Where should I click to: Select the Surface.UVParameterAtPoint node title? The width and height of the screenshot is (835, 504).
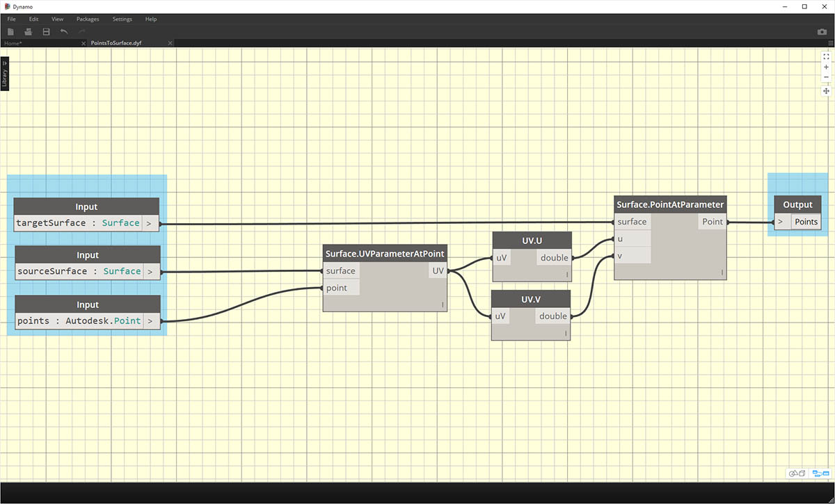coord(385,254)
